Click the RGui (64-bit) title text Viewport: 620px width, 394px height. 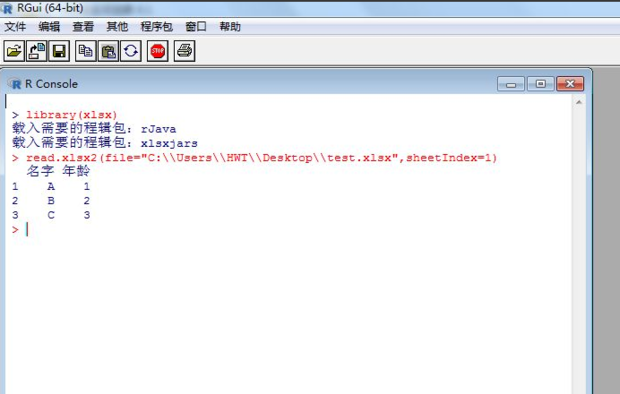coord(50,8)
